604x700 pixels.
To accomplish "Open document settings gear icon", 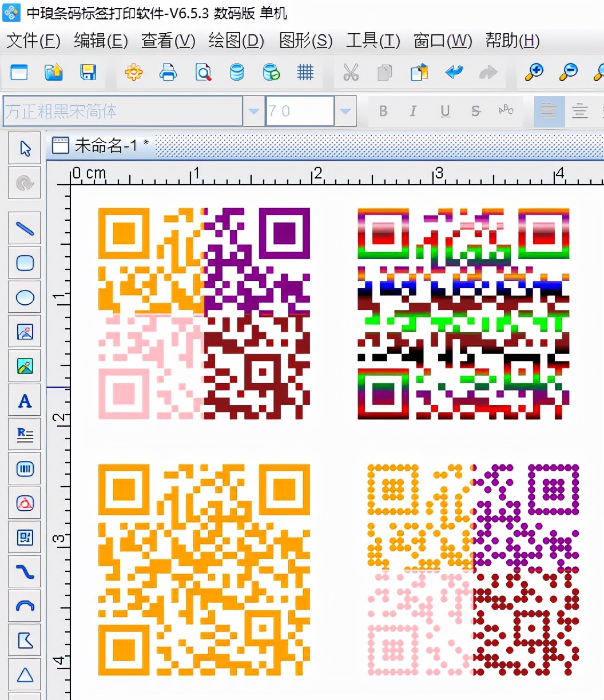I will 134,72.
